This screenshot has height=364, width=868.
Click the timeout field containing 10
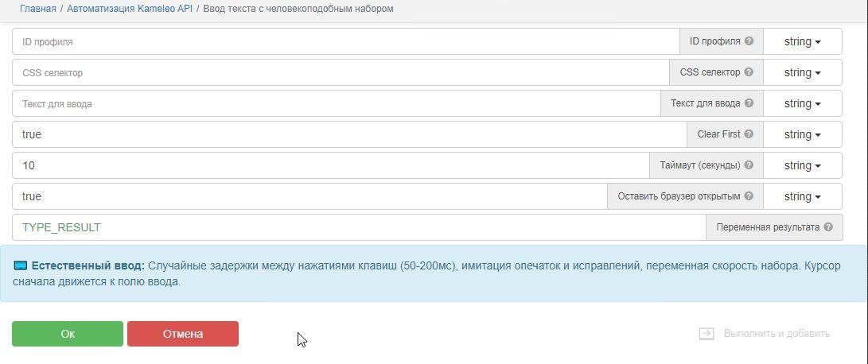[x=331, y=165]
